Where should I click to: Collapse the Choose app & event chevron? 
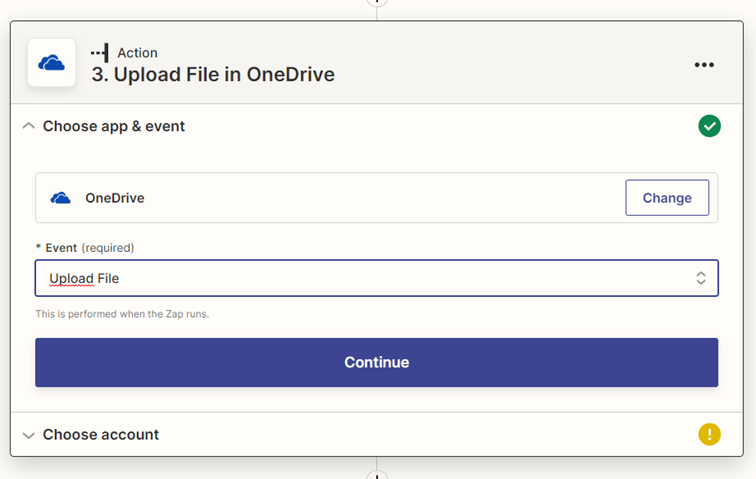(x=28, y=126)
